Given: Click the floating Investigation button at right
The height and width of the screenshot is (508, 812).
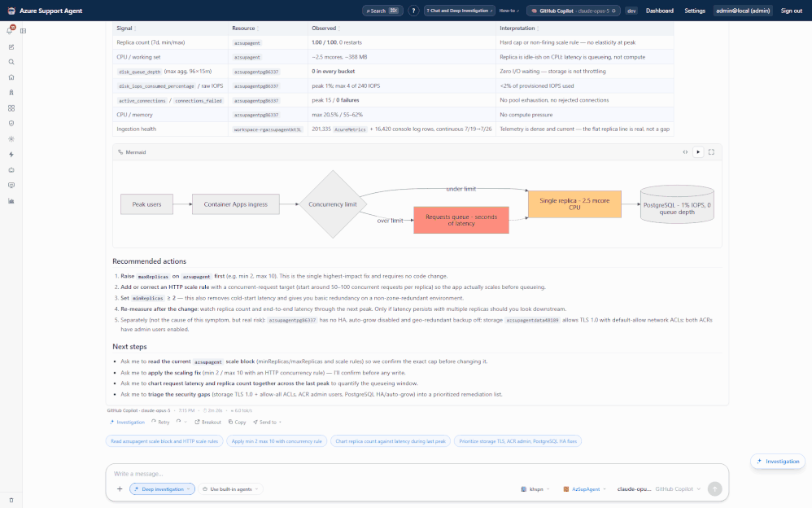Looking at the screenshot, I should coord(778,461).
